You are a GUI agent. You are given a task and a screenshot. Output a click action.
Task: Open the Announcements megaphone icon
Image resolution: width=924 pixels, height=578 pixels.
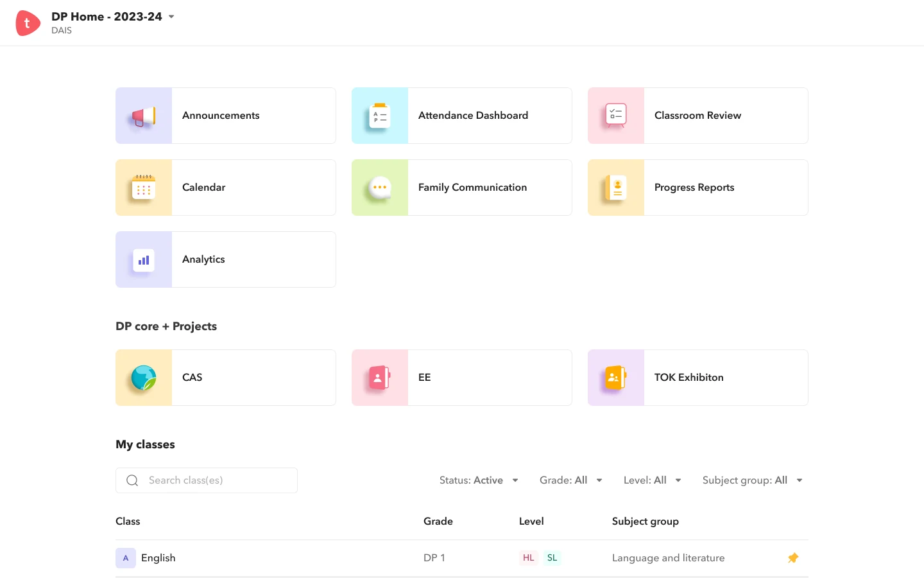(x=144, y=116)
